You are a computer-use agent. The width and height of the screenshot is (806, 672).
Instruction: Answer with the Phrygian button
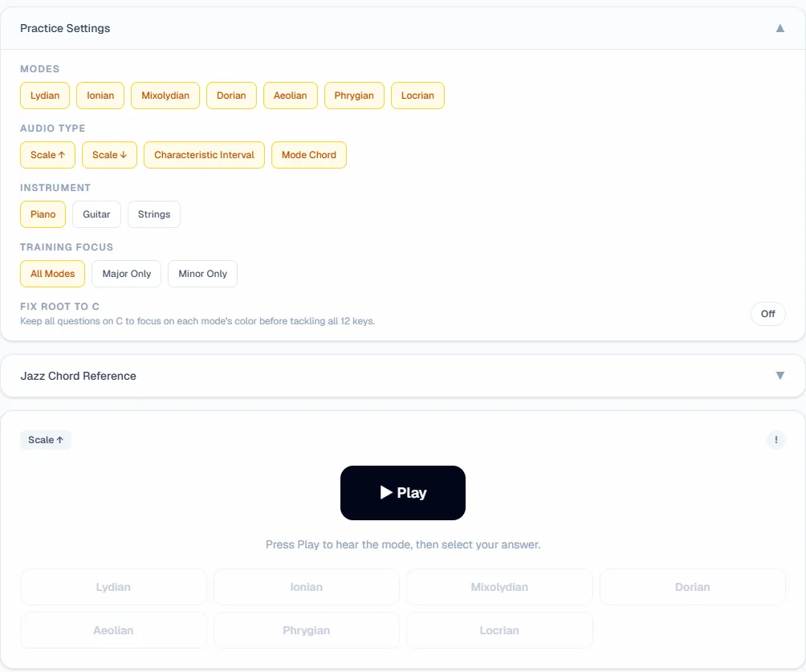[307, 630]
